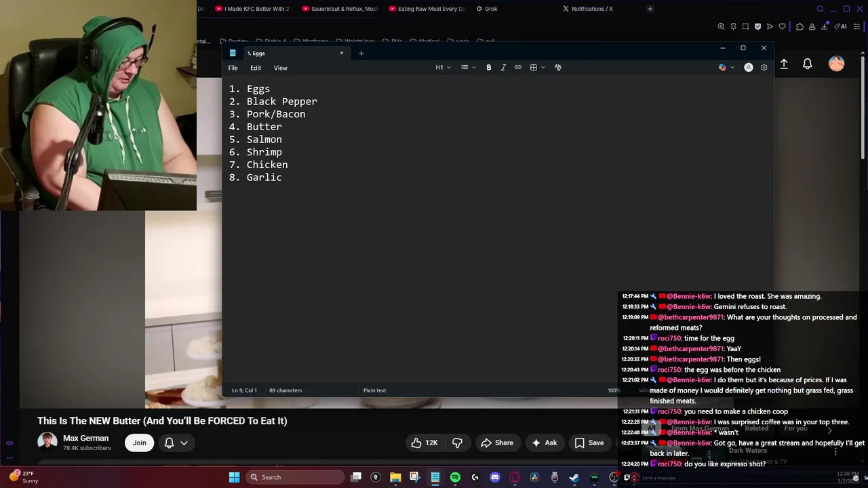Click the Ask button under video

tap(544, 443)
